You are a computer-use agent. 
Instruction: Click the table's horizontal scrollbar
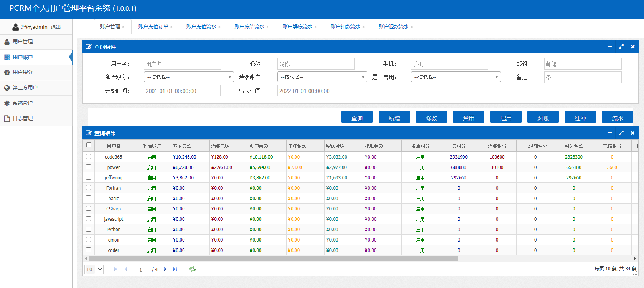click(273, 258)
